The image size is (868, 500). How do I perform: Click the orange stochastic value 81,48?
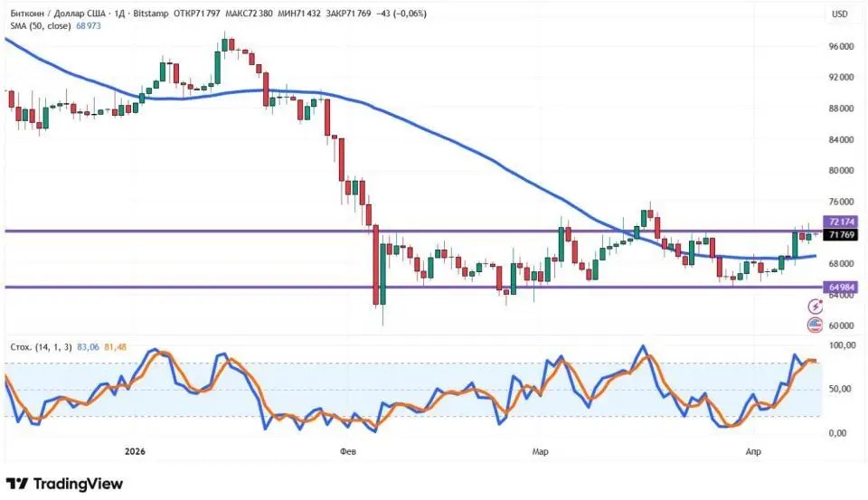(115, 347)
